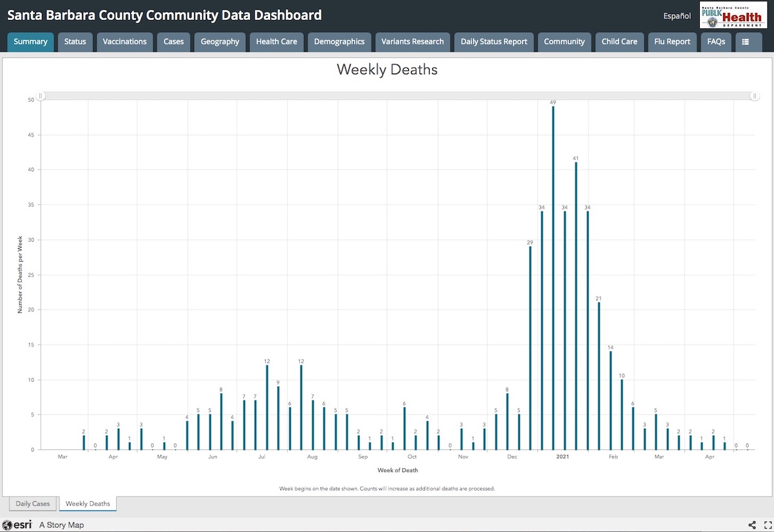Open the Flu Report tab
This screenshot has height=532, width=774.
point(672,42)
